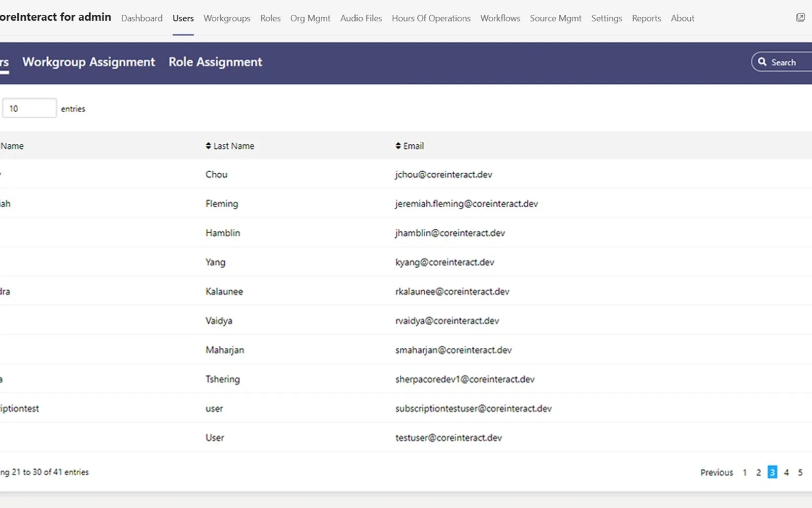Click last name Chou

216,174
